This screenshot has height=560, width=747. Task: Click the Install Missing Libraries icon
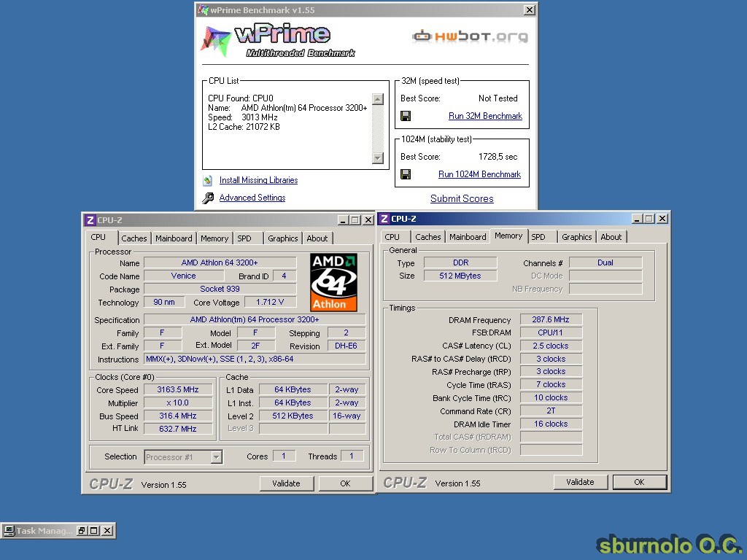pyautogui.click(x=208, y=181)
